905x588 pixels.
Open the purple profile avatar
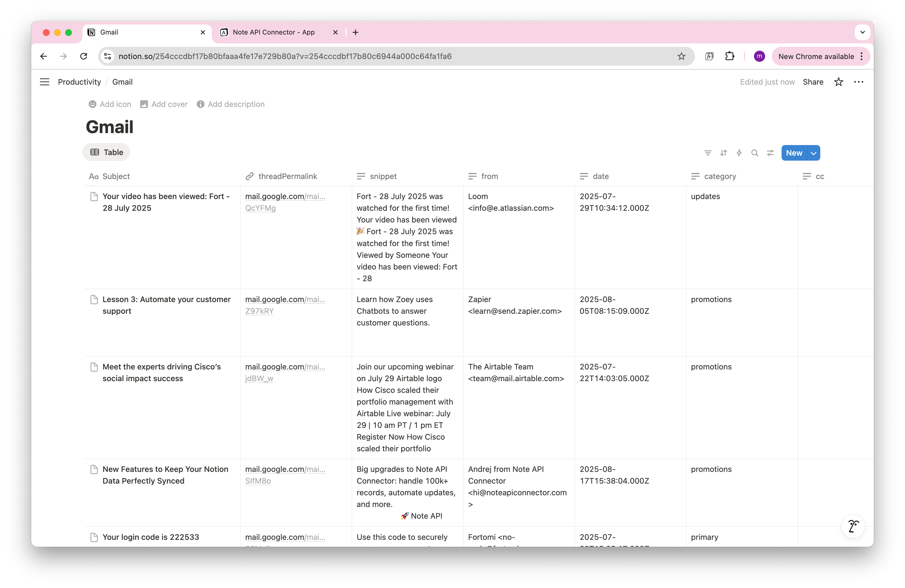[x=759, y=56]
